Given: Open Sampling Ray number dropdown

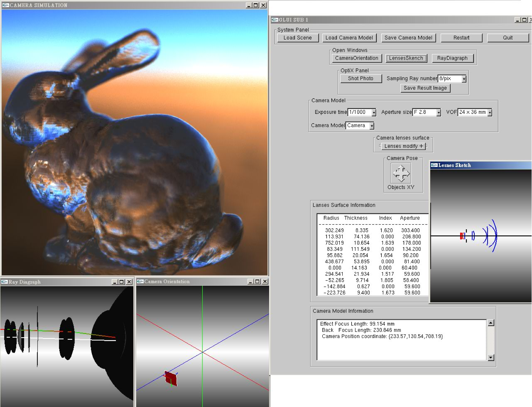Looking at the screenshot, I should 464,79.
